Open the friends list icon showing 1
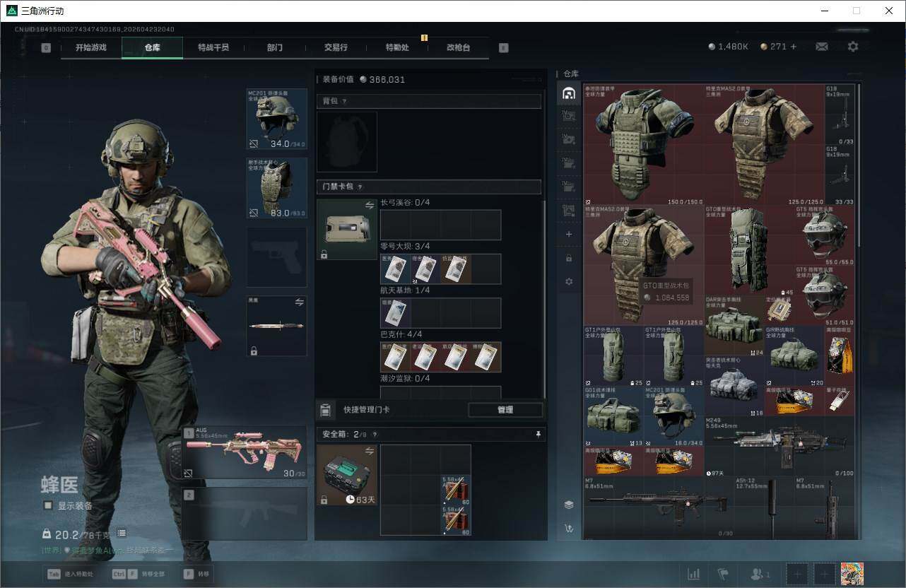Screen dimensions: 906x588 760,574
